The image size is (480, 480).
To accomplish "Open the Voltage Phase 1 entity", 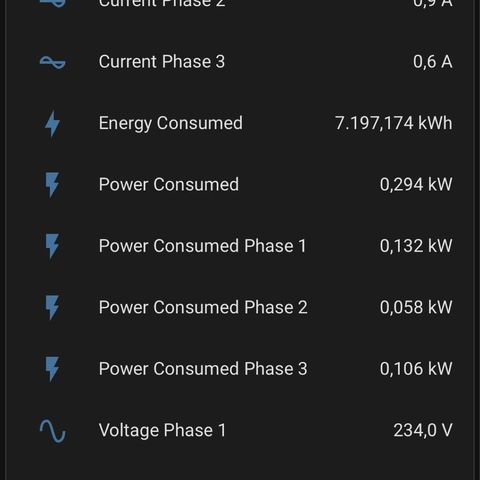I will 240,430.
